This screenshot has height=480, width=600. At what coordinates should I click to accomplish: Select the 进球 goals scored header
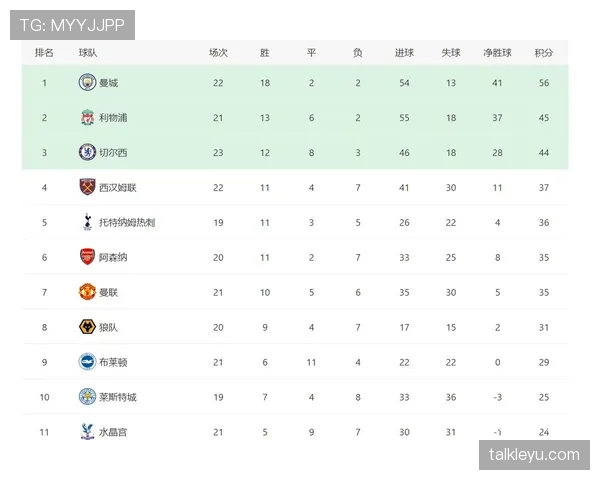point(404,53)
